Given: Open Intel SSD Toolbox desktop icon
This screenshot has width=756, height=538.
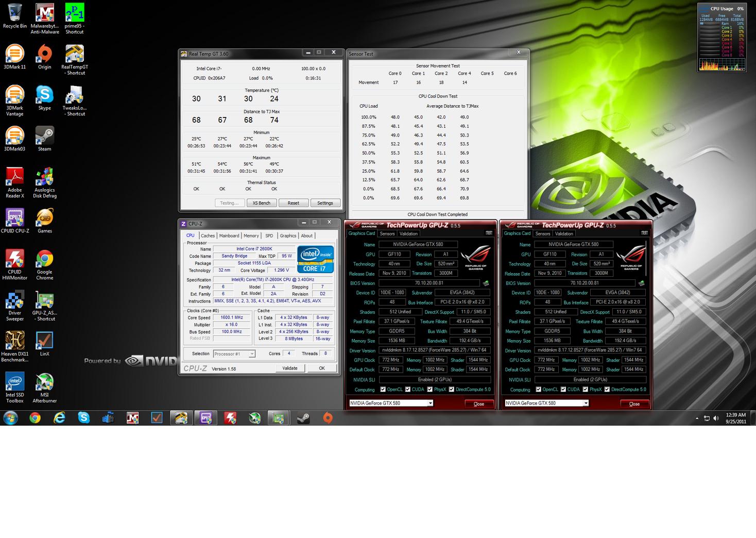Looking at the screenshot, I should [15, 388].
